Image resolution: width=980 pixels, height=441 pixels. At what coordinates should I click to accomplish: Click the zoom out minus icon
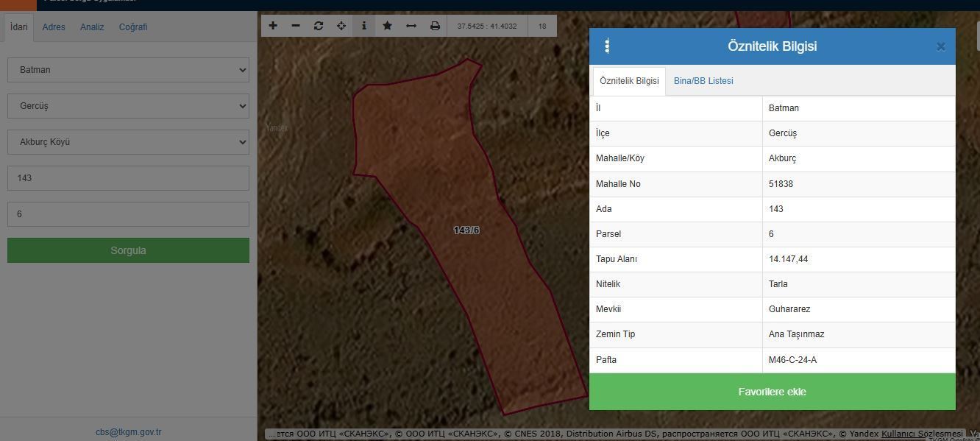(x=296, y=26)
